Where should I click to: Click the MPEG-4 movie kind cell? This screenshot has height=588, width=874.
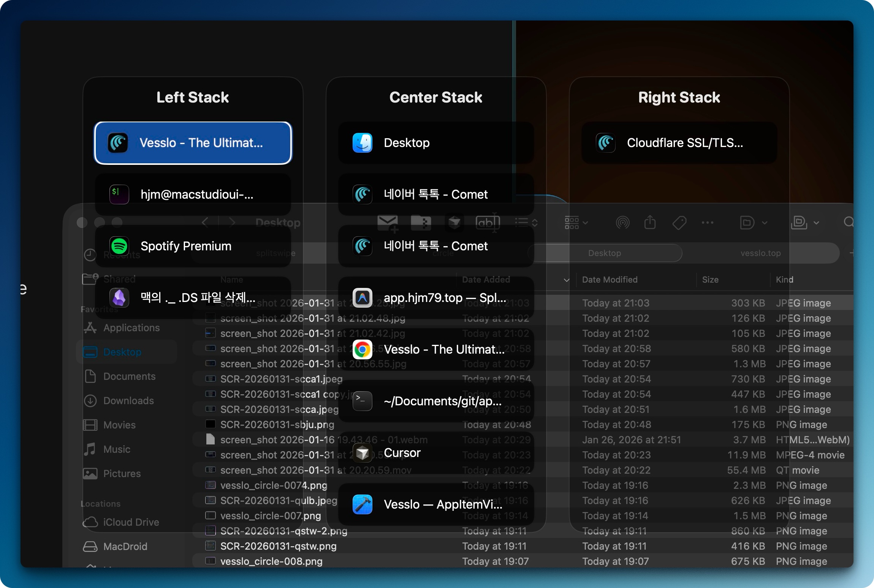pyautogui.click(x=810, y=455)
